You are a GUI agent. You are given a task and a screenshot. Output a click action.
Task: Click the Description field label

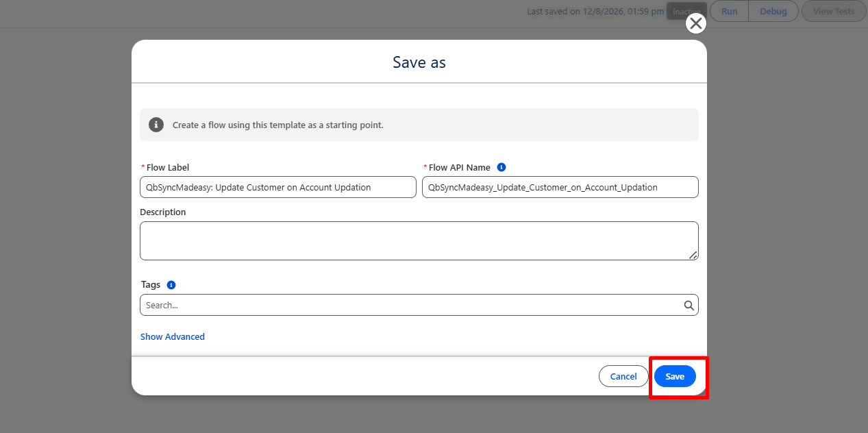[163, 212]
